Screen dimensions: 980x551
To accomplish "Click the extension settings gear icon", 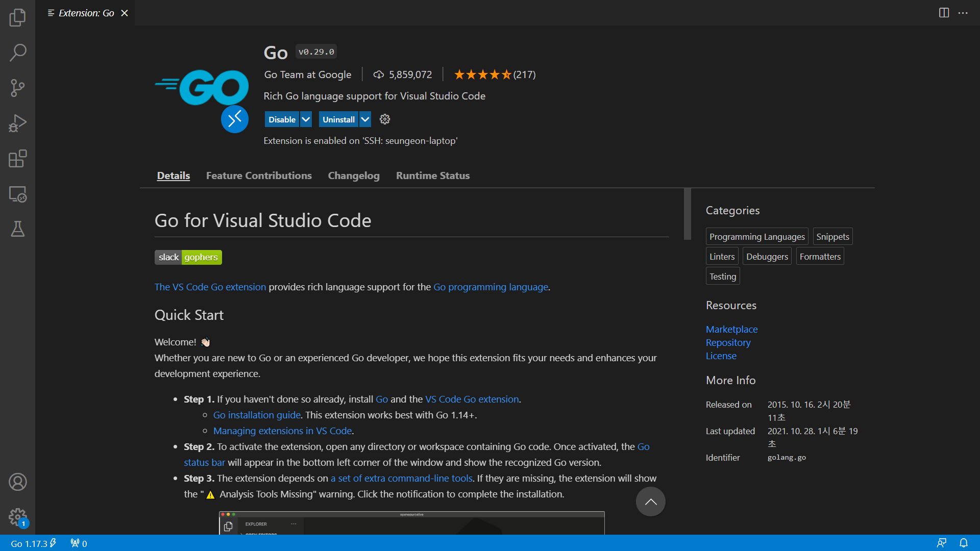I will pos(385,119).
